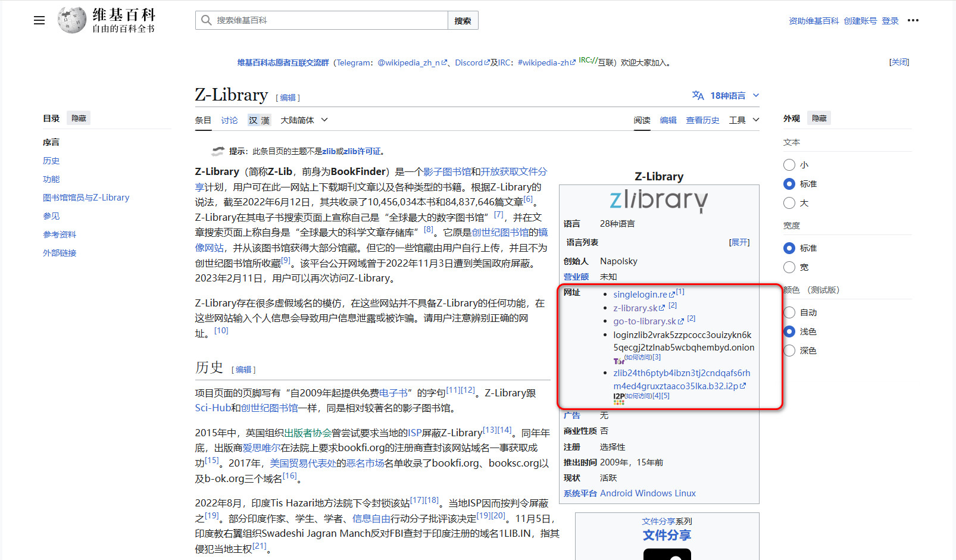
Task: Open @wikipedia_zh_n Telegram link
Action: pyautogui.click(x=412, y=62)
